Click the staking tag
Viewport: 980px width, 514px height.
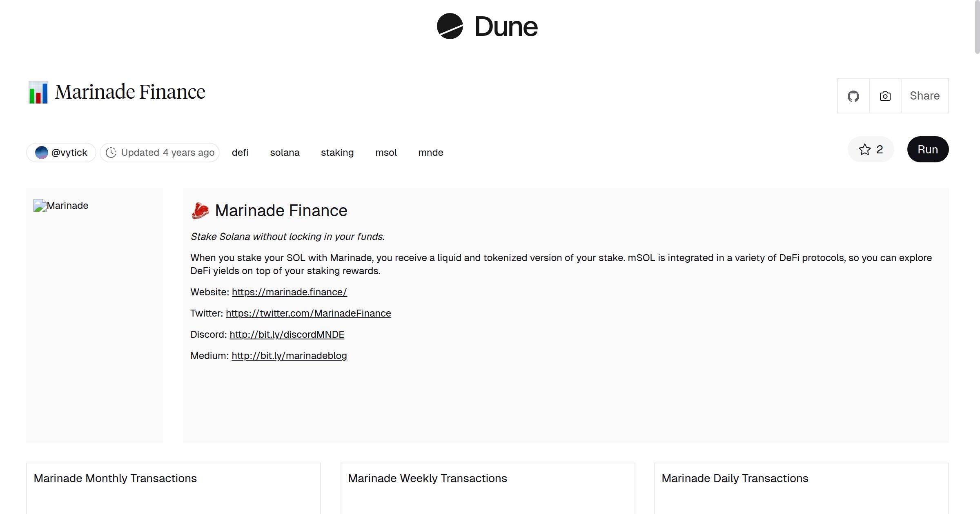click(x=337, y=152)
